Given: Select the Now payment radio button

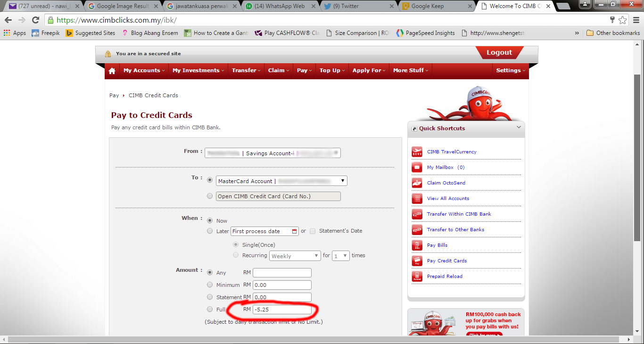Looking at the screenshot, I should point(210,220).
